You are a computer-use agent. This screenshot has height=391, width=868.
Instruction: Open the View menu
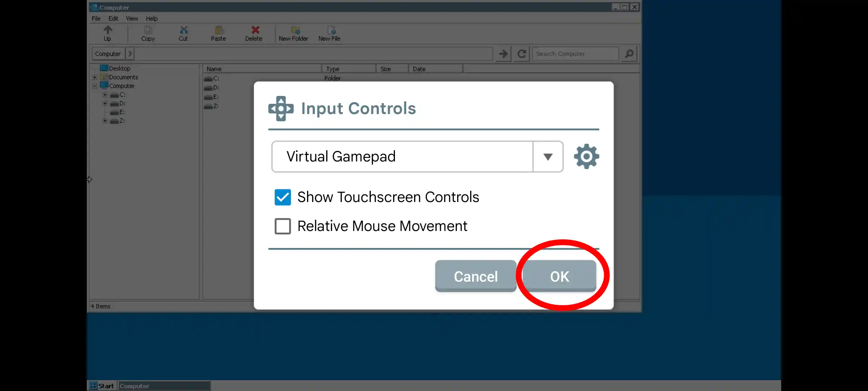132,18
